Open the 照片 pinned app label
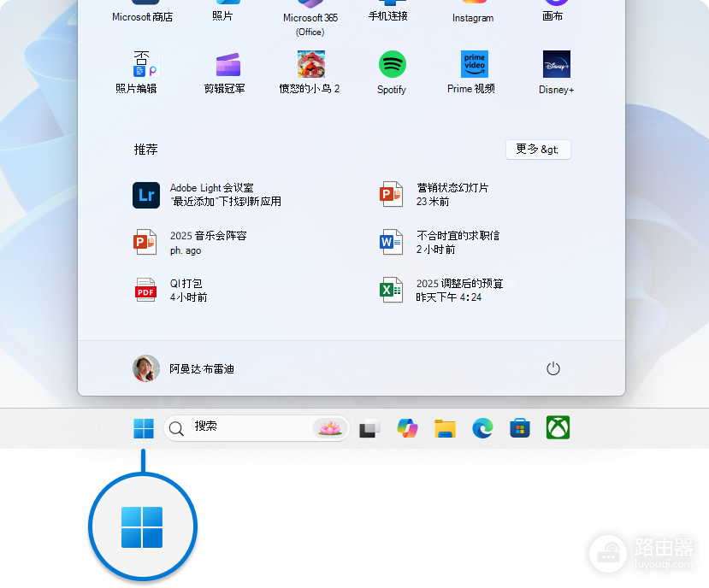The height and width of the screenshot is (588, 709). click(x=222, y=16)
